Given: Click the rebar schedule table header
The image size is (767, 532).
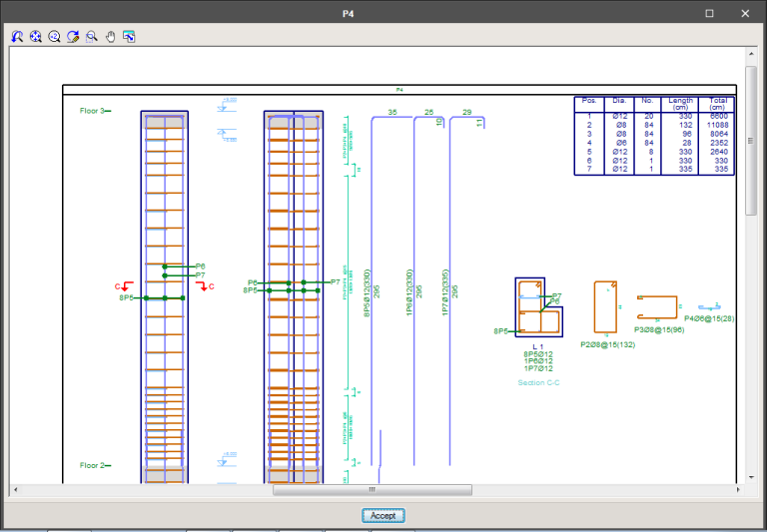Looking at the screenshot, I should [x=654, y=104].
